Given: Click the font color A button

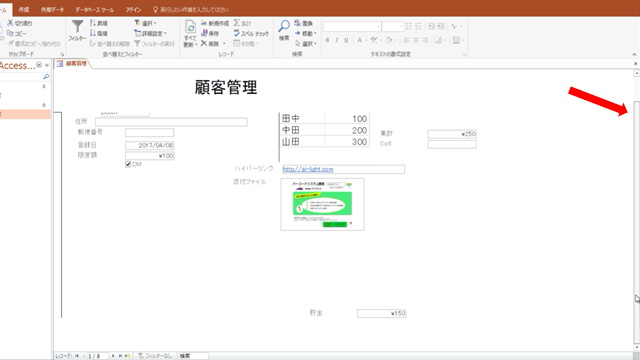Looking at the screenshot, I should tap(360, 40).
